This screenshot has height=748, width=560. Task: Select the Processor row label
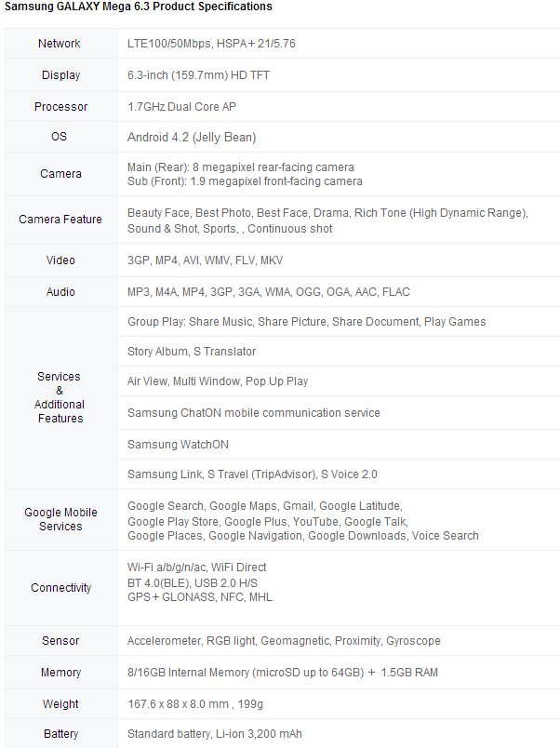(60, 107)
